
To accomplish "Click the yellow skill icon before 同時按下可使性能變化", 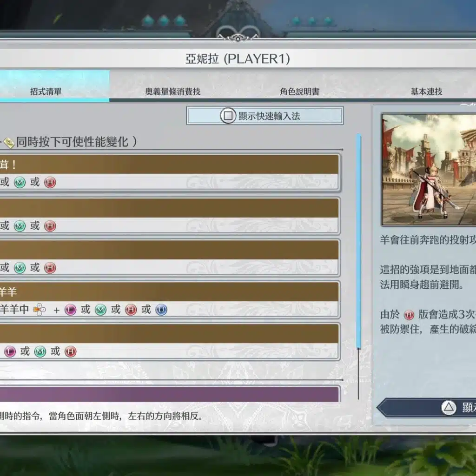I will coord(9,143).
